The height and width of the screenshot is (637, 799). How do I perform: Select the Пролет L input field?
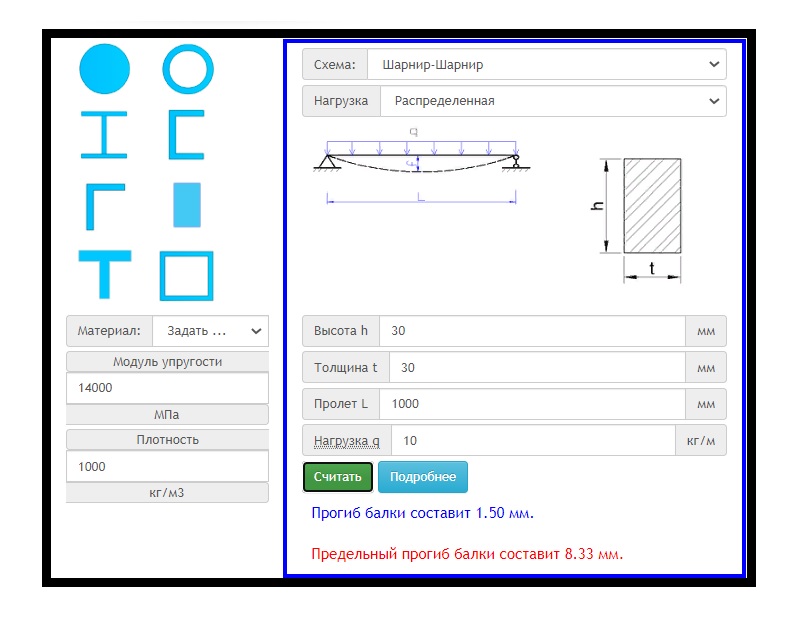point(532,404)
